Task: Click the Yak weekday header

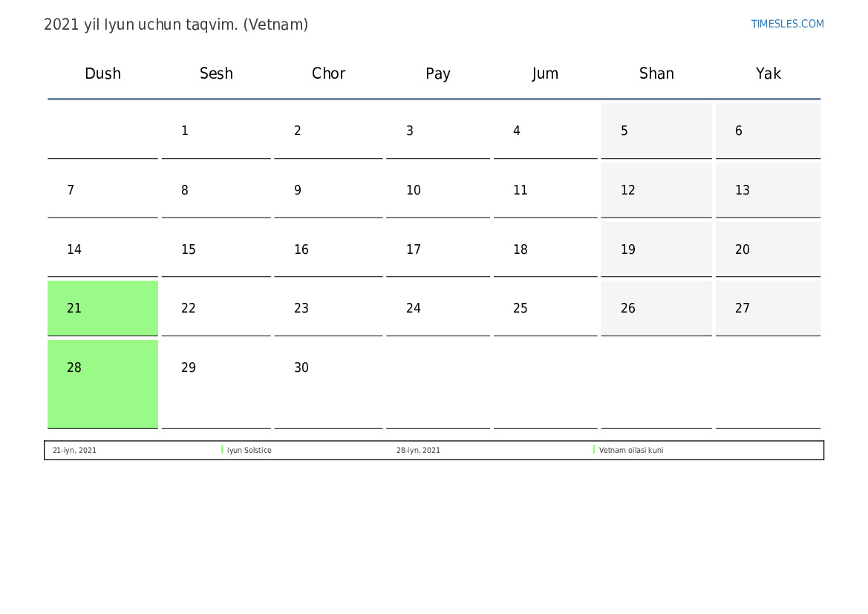Action: point(769,74)
